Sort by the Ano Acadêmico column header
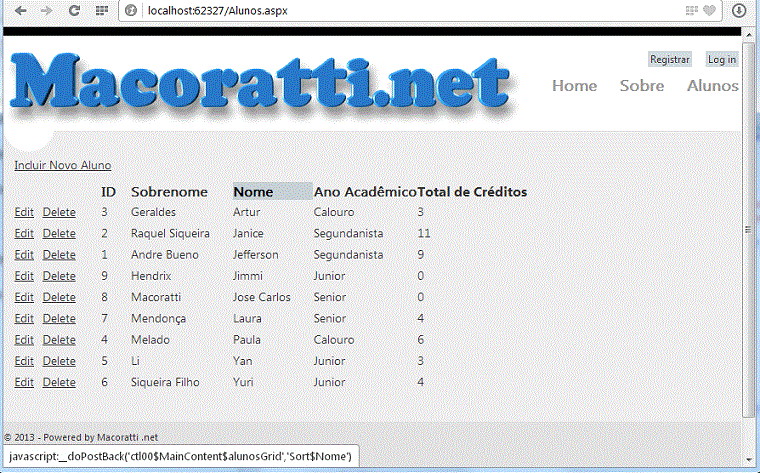This screenshot has width=760, height=473. coord(365,192)
